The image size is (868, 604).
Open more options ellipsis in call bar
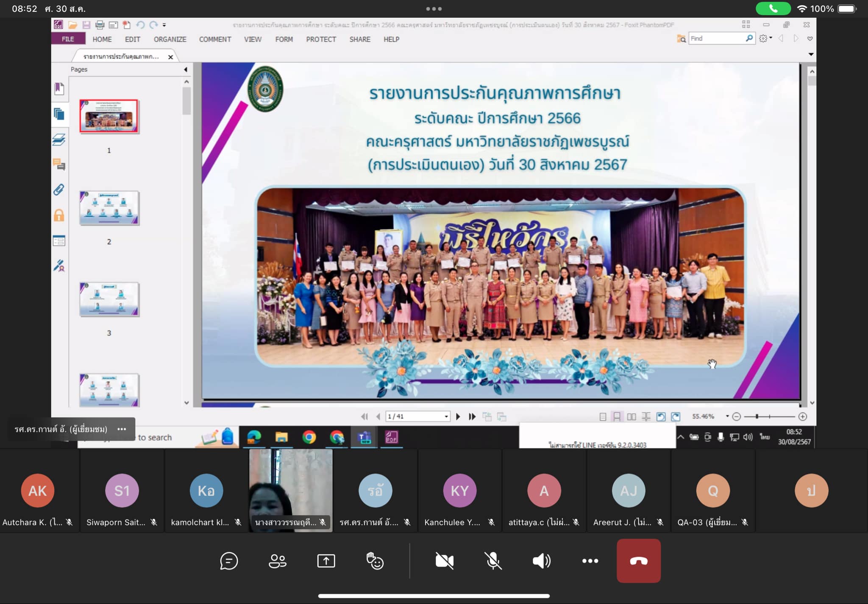point(590,561)
